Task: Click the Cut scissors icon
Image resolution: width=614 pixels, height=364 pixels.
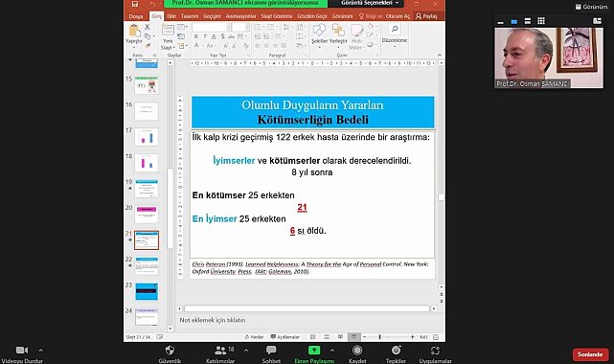Action: (x=148, y=27)
